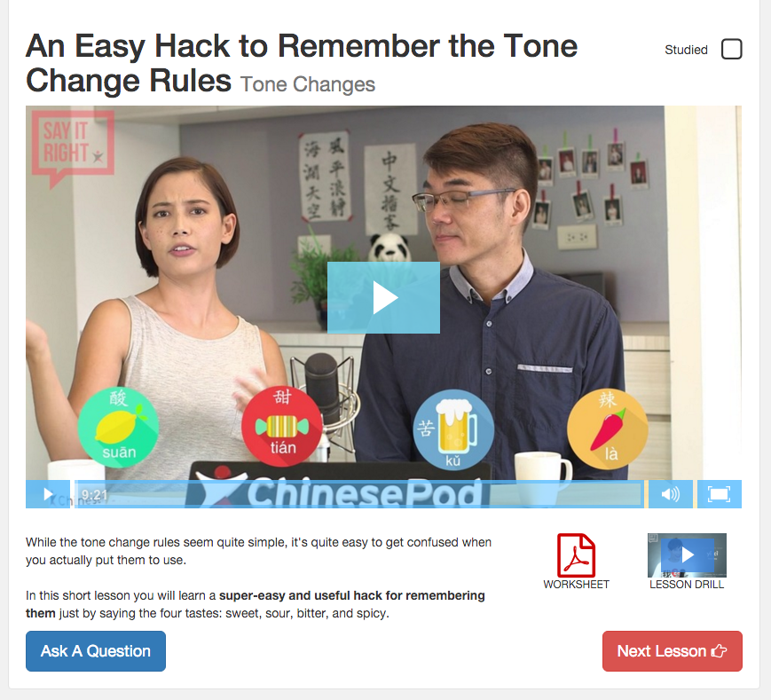The width and height of the screenshot is (771, 700).
Task: Seek along the video progress bar
Action: click(x=359, y=494)
